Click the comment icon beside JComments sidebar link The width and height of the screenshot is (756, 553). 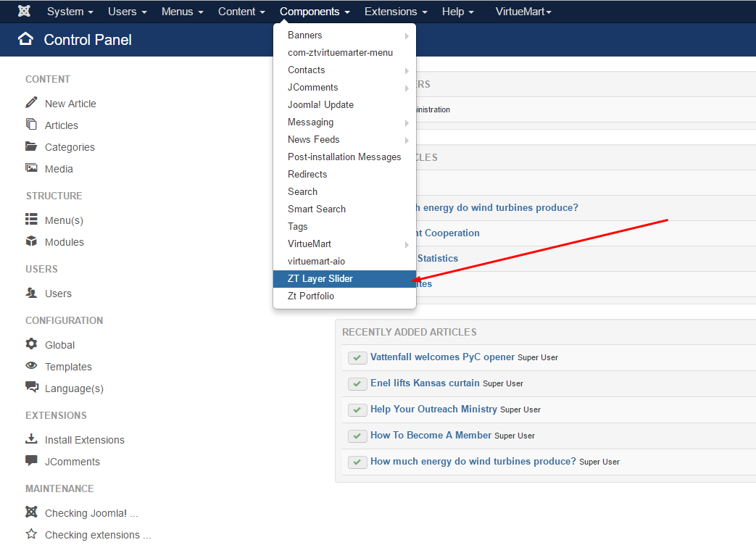coord(31,460)
